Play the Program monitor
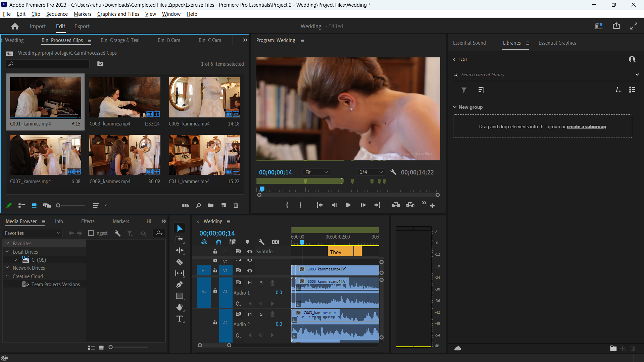The image size is (644, 362). (x=348, y=205)
